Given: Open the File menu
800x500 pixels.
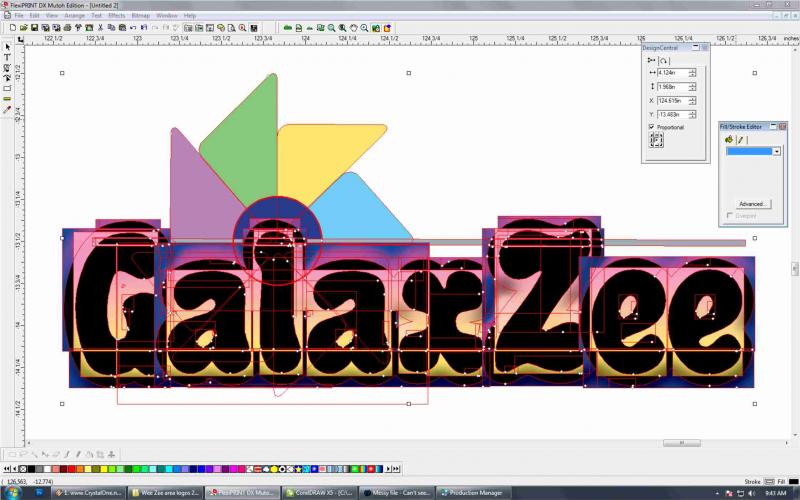Looking at the screenshot, I should [x=19, y=16].
